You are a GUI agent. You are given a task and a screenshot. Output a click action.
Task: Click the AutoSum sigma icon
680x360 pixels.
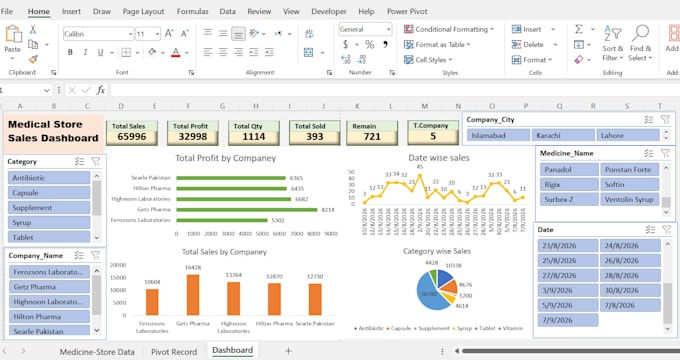click(x=579, y=29)
